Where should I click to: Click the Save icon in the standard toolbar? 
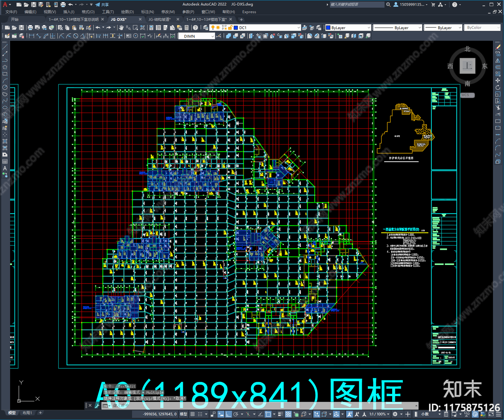point(21,28)
